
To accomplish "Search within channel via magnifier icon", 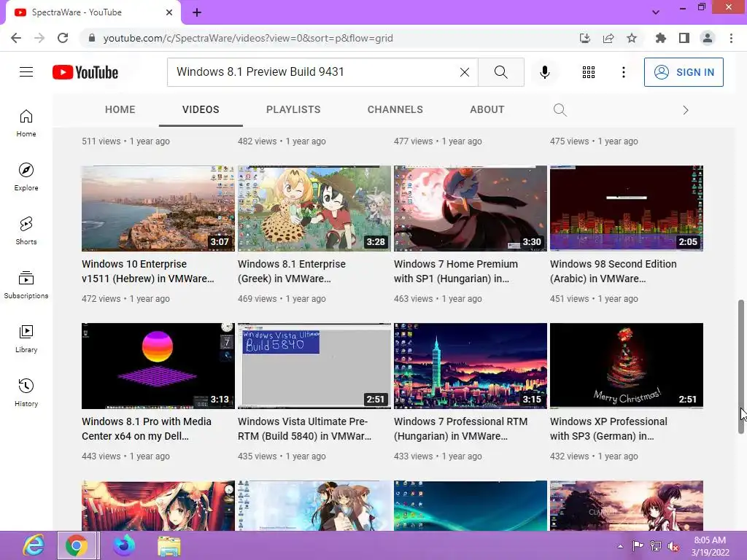I will click(560, 110).
